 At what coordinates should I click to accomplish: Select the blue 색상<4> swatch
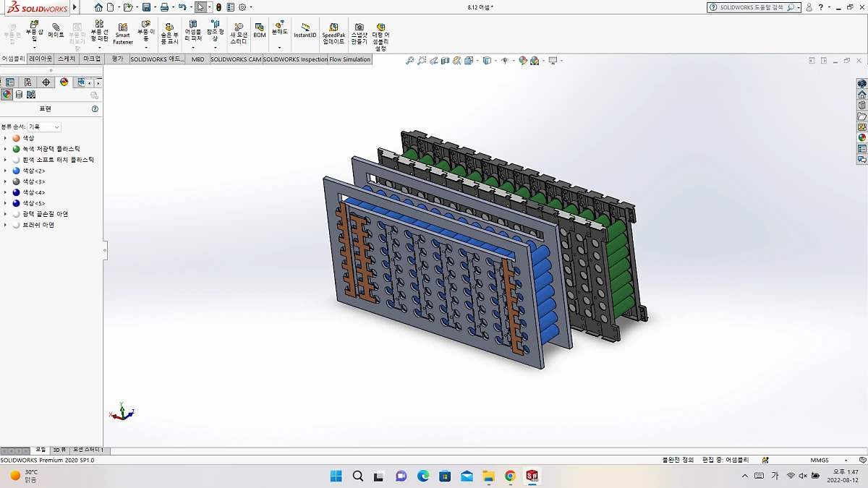pos(17,192)
